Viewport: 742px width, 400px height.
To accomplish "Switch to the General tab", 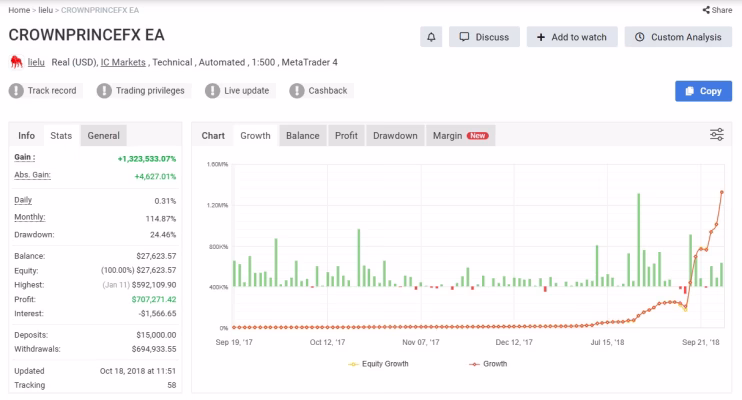I will click(103, 135).
